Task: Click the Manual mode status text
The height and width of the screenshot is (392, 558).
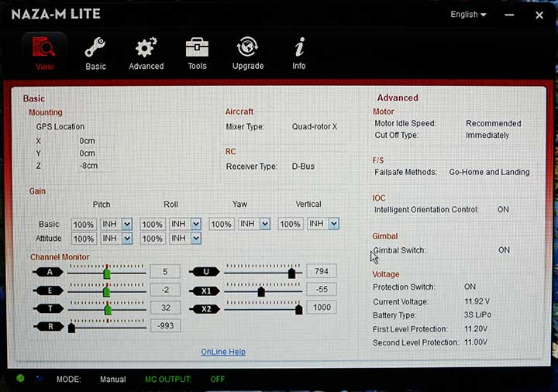Action: 113,380
